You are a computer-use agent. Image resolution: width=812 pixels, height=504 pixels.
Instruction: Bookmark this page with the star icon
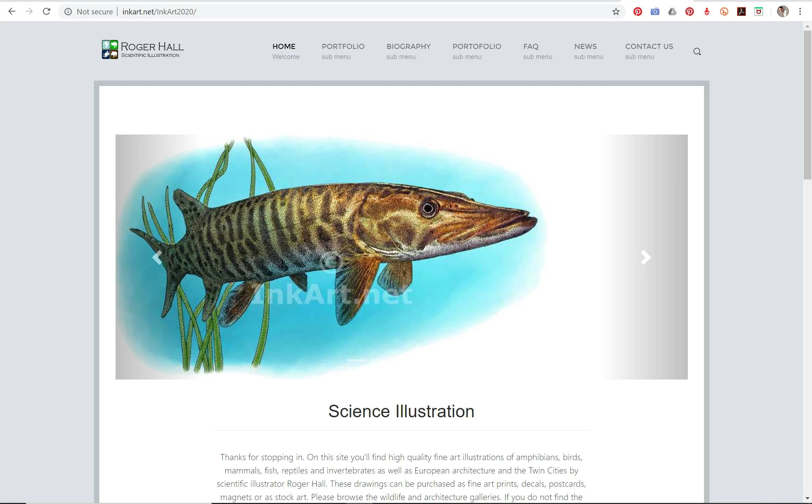click(x=616, y=12)
